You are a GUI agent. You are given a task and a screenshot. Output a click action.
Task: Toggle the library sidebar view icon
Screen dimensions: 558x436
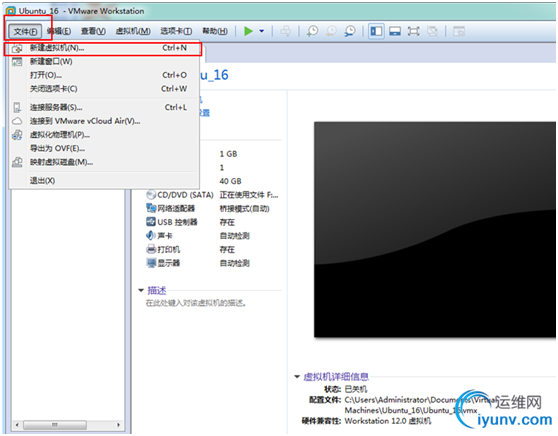point(376,31)
